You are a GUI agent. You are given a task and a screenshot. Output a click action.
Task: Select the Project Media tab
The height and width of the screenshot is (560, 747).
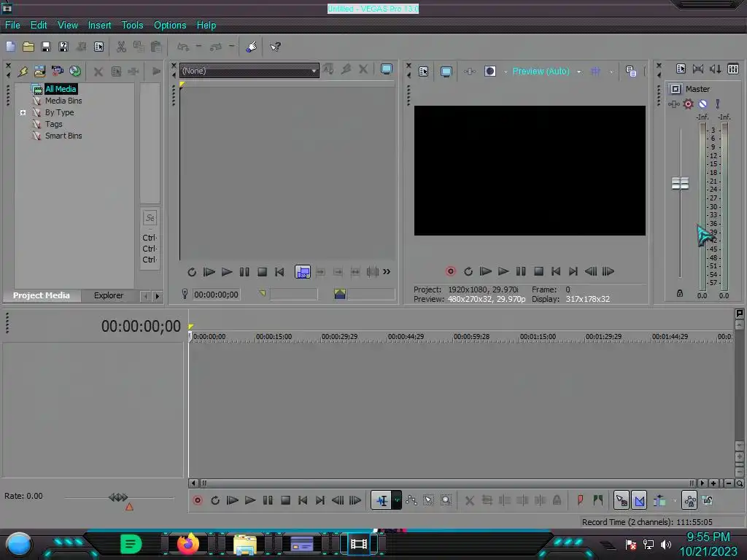point(41,295)
